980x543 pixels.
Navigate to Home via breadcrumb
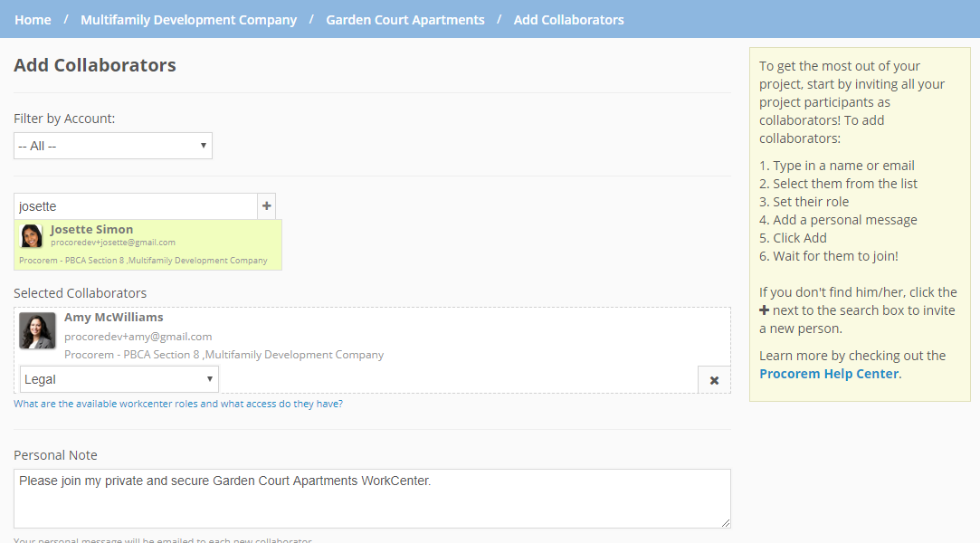point(33,19)
